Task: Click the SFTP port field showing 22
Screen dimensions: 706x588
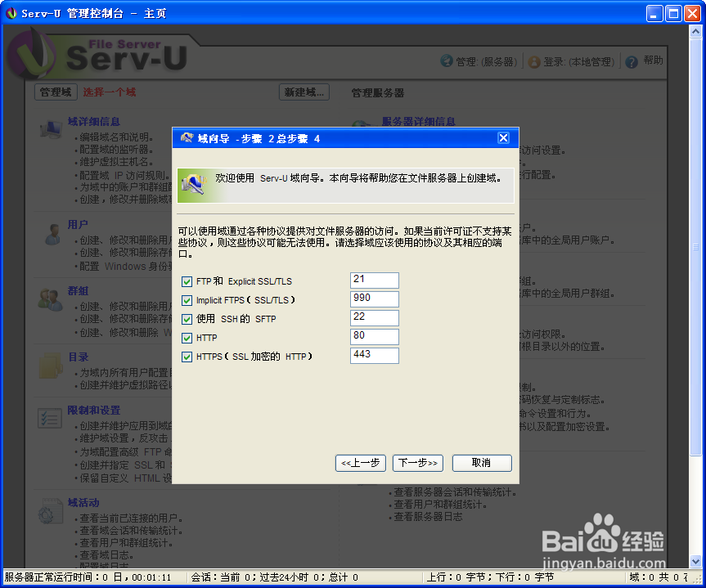Action: tap(374, 318)
